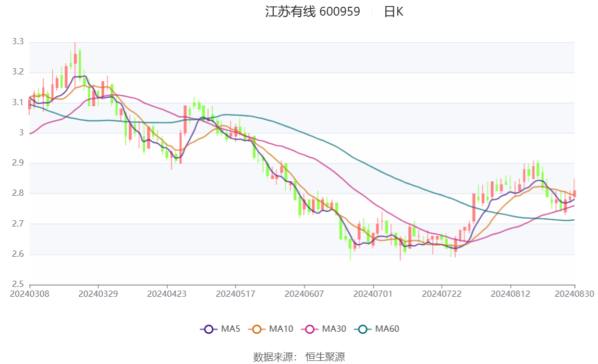Click the y-axis value 2.9
The width and height of the screenshot is (598, 364).
[x=18, y=163]
